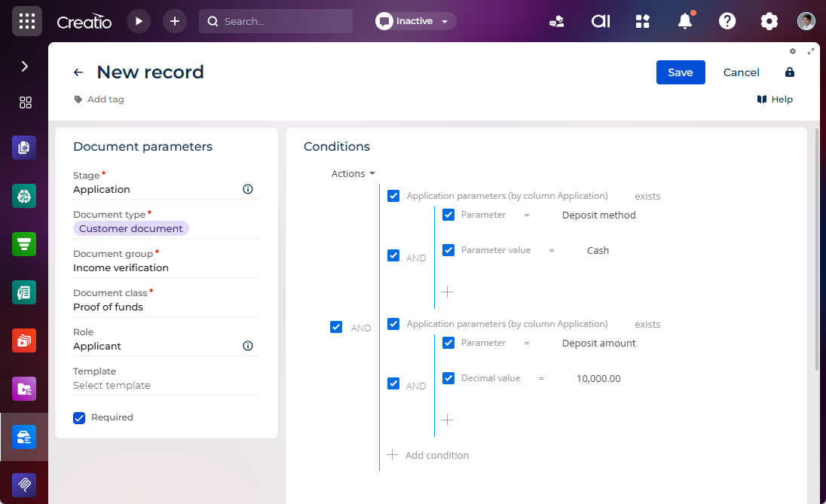The height and width of the screenshot is (504, 826).
Task: Open the Actions dropdown in Conditions
Action: (x=353, y=174)
